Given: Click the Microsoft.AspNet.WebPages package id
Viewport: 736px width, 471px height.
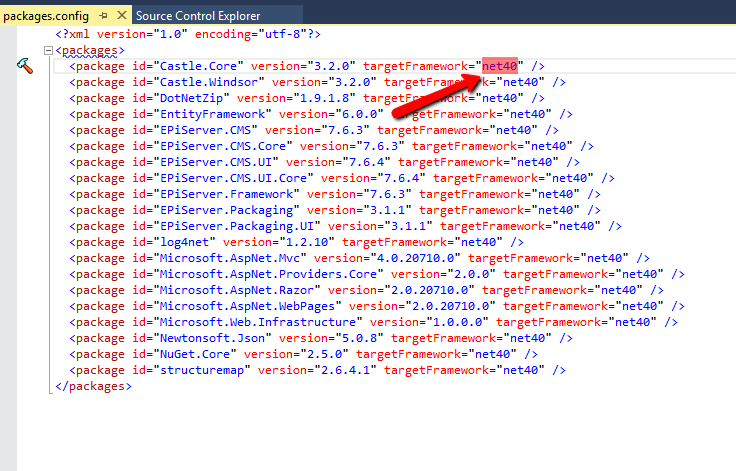Looking at the screenshot, I should point(247,306).
